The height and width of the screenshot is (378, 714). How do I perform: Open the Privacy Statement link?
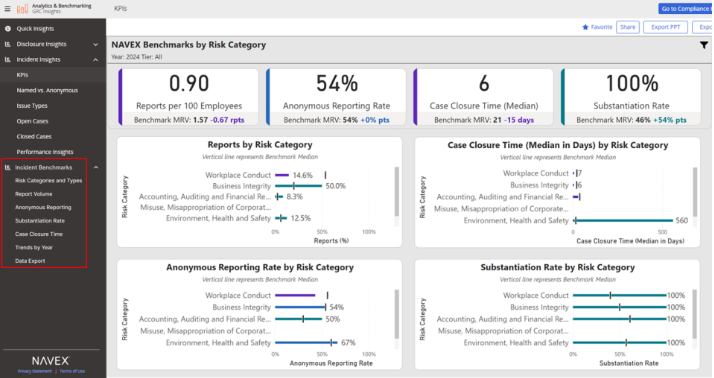pyautogui.click(x=35, y=371)
